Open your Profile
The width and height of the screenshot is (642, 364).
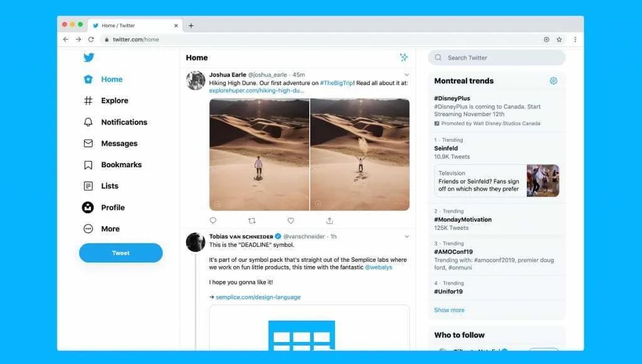[x=113, y=207]
